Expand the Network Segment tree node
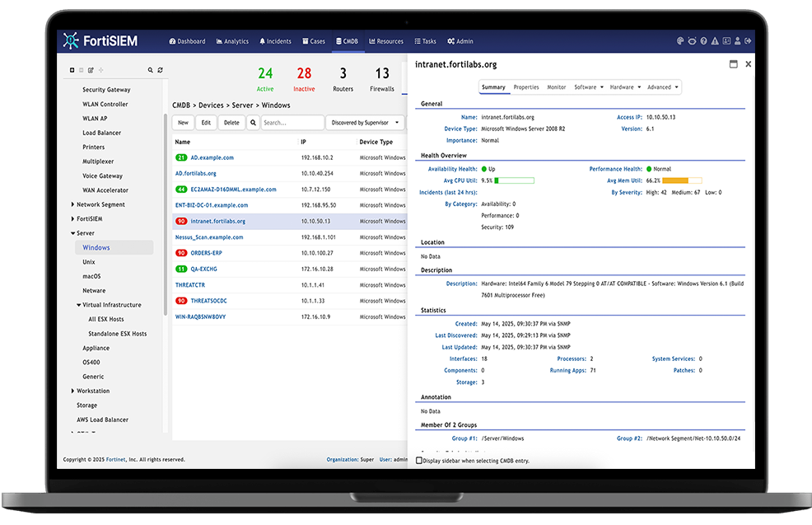This screenshot has width=812, height=525. (72, 204)
